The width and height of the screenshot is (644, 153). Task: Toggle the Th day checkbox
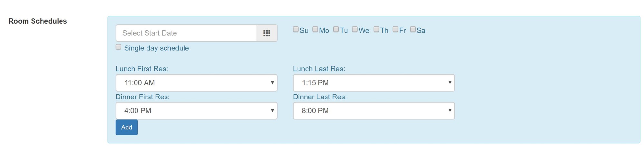[376, 29]
